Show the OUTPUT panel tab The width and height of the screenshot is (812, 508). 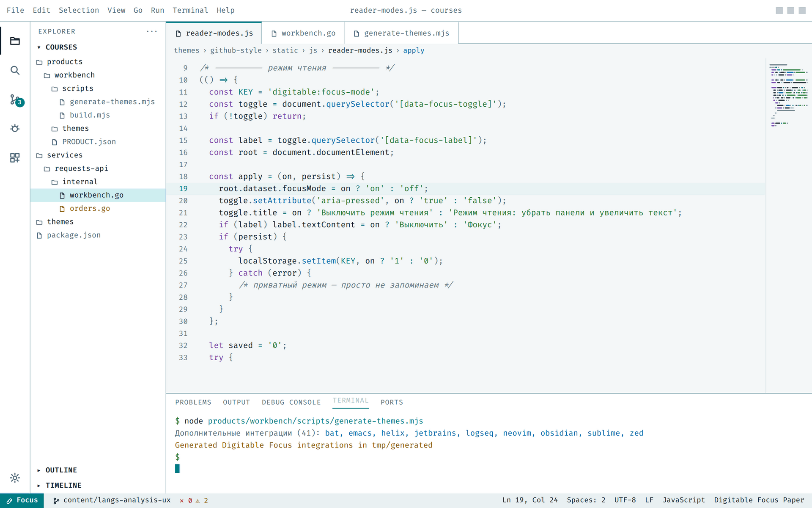point(236,402)
